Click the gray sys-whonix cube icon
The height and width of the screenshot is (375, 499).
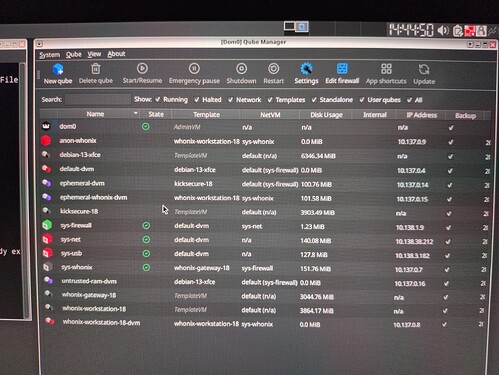point(48,267)
